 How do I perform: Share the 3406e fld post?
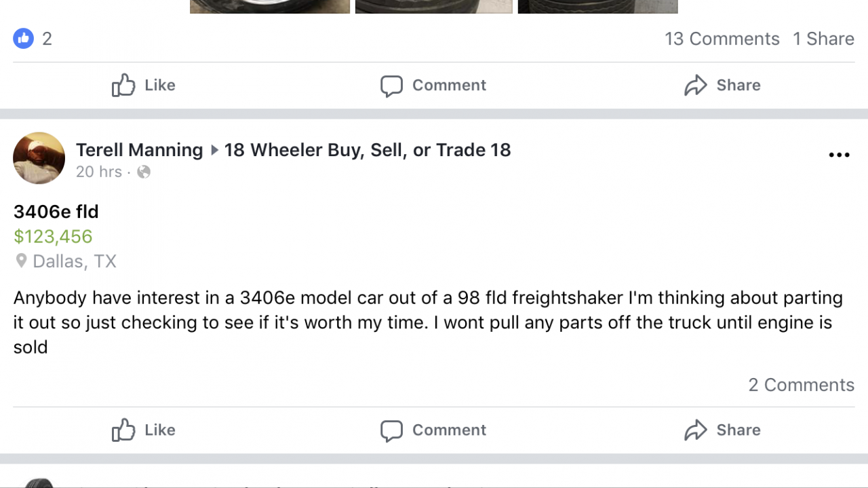(x=722, y=430)
